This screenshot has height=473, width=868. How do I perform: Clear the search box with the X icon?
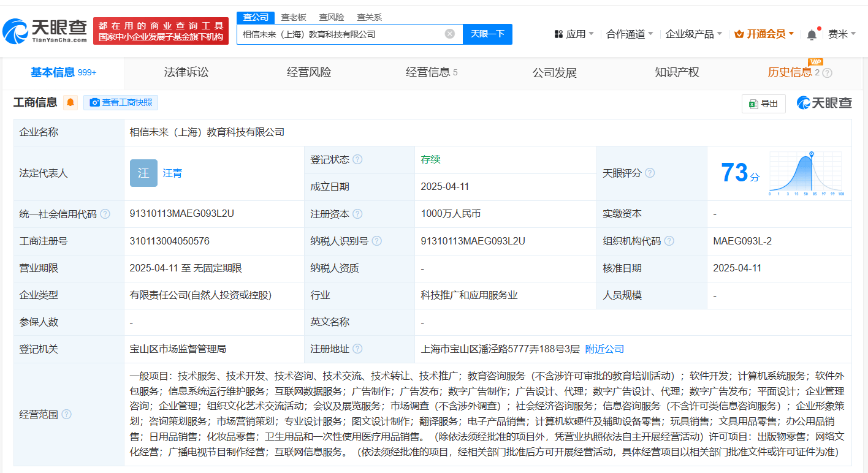point(449,34)
